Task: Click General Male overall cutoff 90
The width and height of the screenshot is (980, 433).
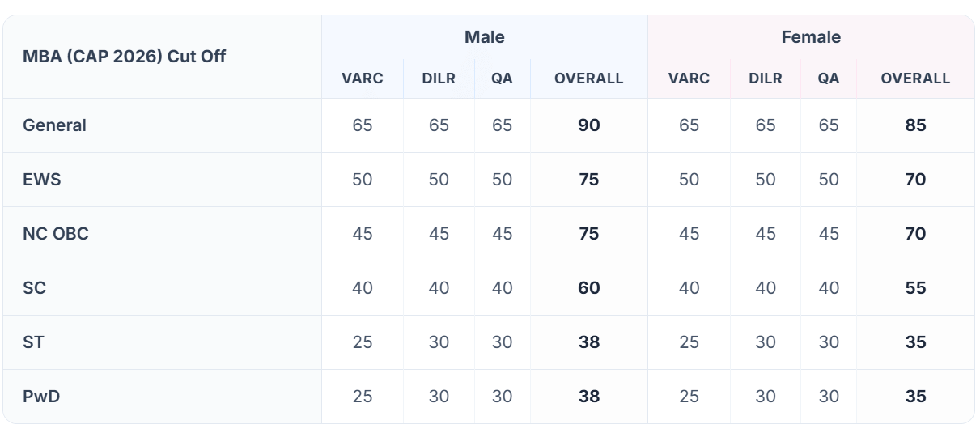Action: [589, 125]
